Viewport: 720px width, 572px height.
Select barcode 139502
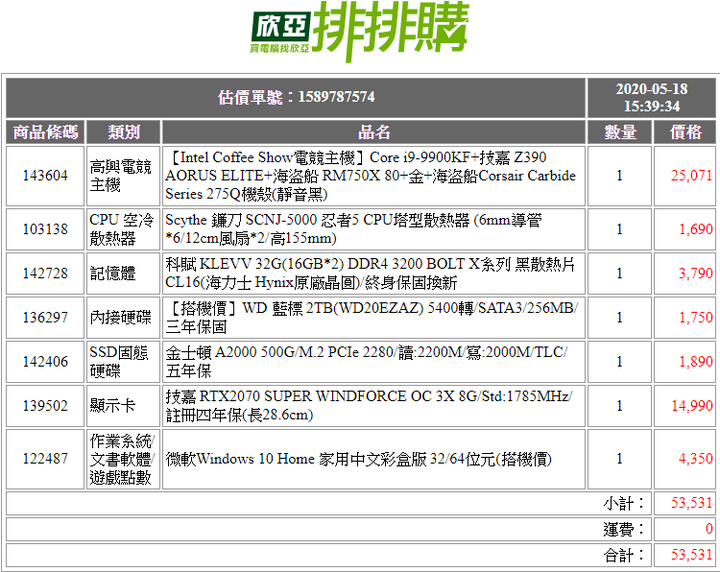coord(45,405)
